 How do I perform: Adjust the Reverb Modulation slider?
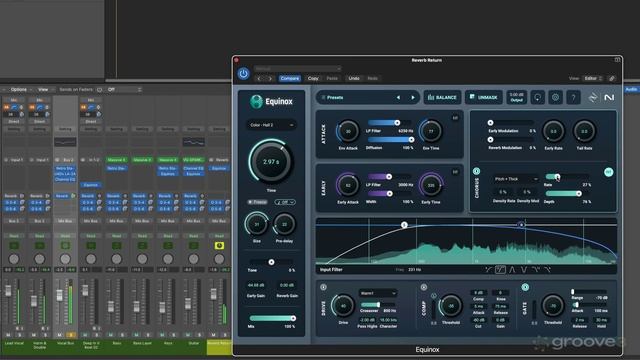pyautogui.click(x=511, y=140)
